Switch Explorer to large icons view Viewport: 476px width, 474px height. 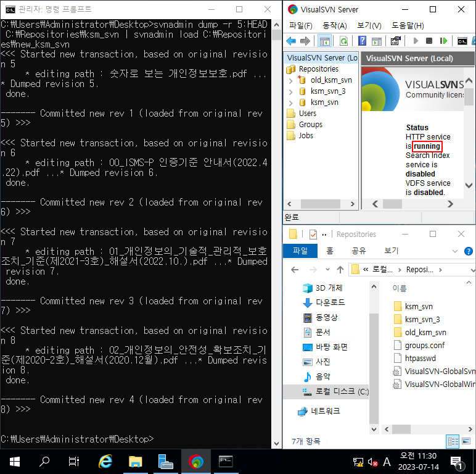466,441
